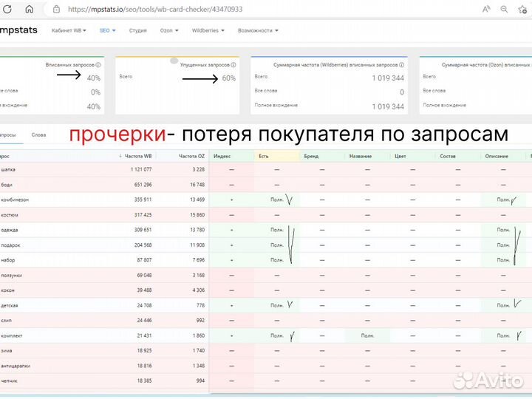This screenshot has width=532, height=399.
Task: Click the Состав column header
Action: (x=448, y=156)
